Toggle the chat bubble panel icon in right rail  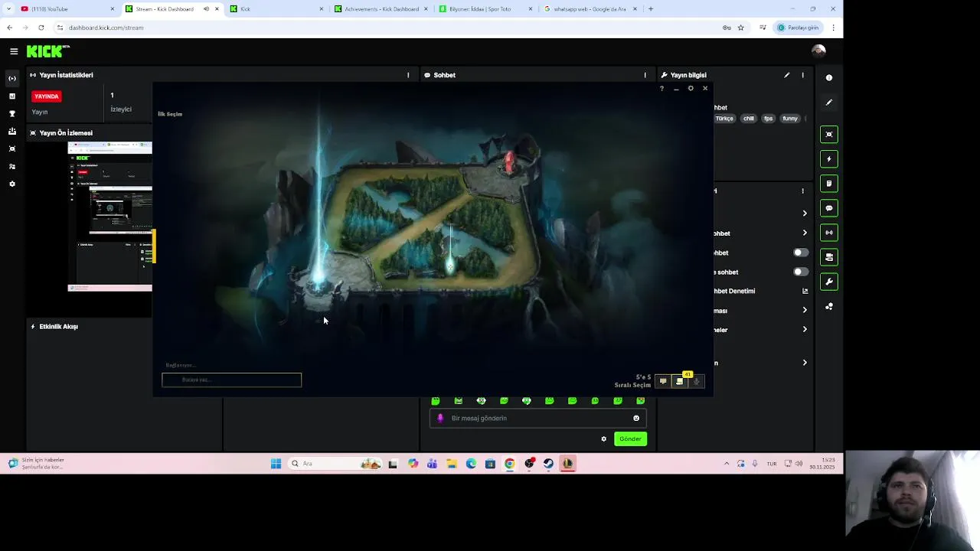829,208
